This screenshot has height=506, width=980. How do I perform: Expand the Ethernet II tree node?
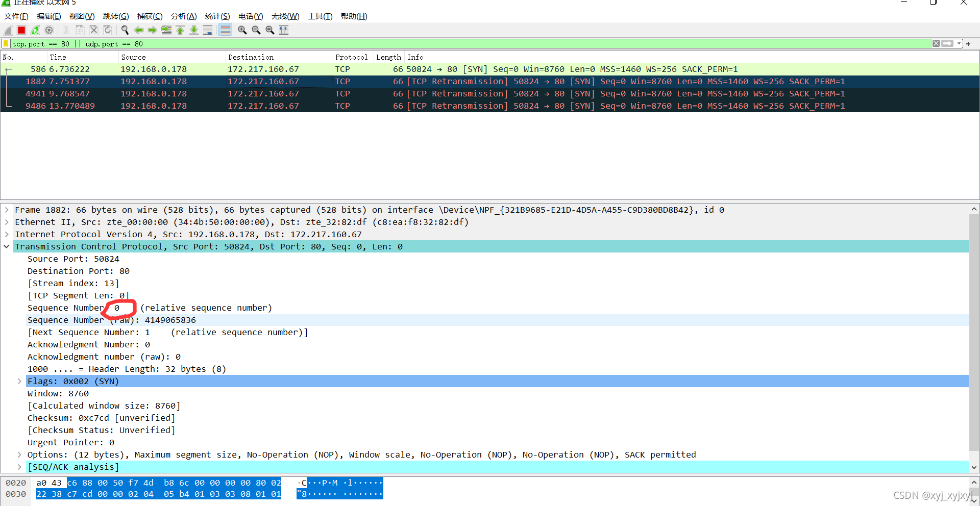pyautogui.click(x=7, y=222)
